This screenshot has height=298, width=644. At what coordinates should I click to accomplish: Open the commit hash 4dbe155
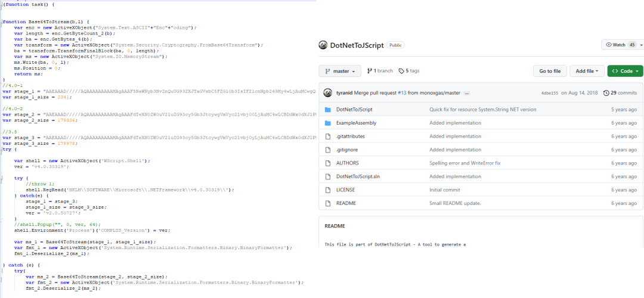pos(550,94)
